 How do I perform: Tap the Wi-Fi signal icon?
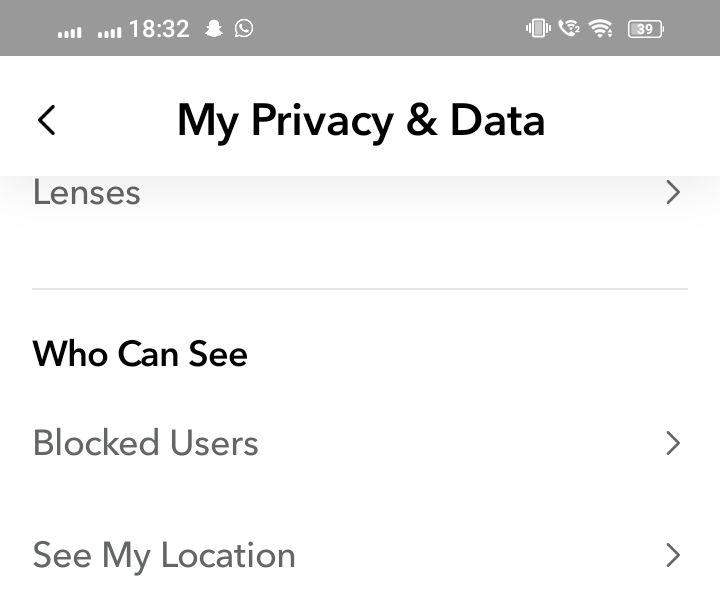[601, 29]
